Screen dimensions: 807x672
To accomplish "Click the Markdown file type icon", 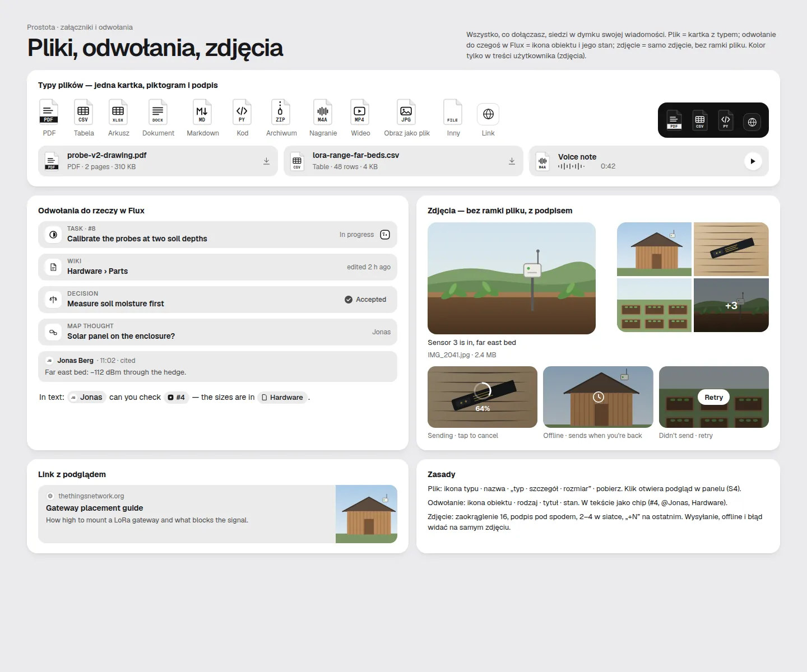I will (x=202, y=111).
